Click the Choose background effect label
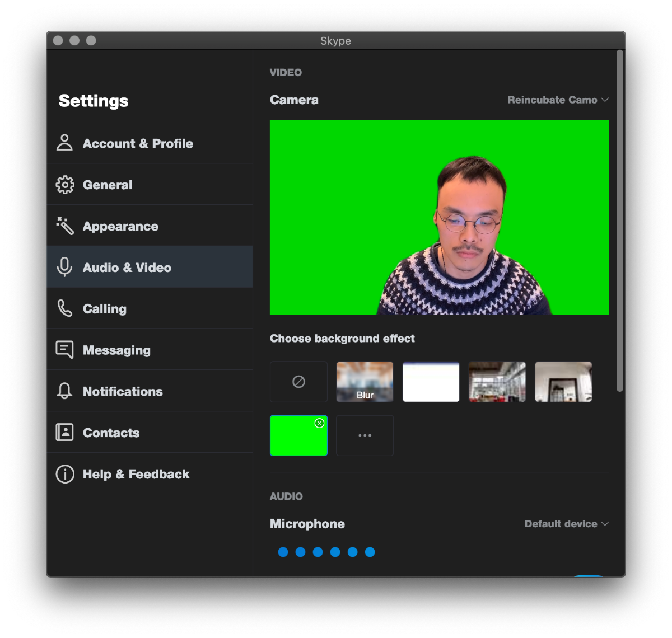 coord(342,338)
